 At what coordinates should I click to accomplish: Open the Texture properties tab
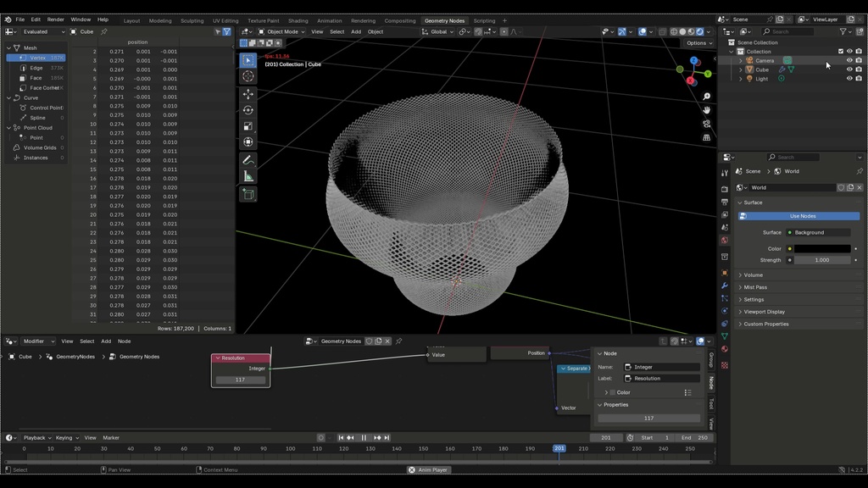725,365
